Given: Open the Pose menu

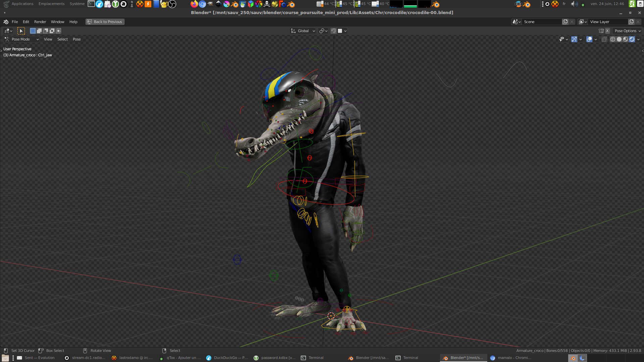Looking at the screenshot, I should click(x=77, y=39).
